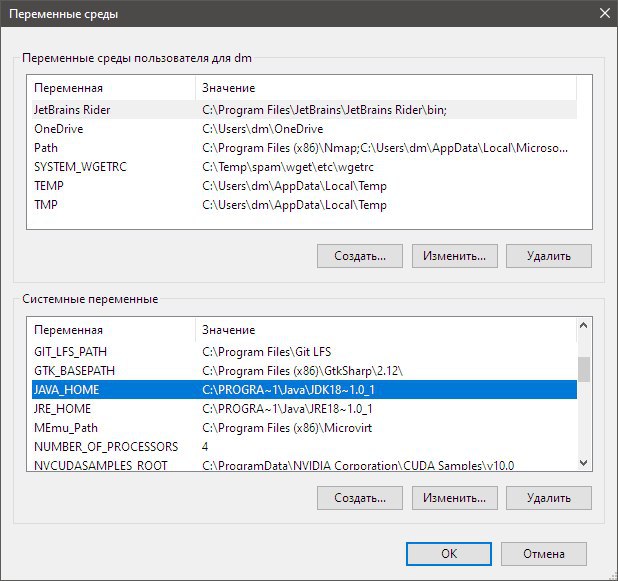This screenshot has height=581, width=618.
Task: Confirm the dialog with OK
Action: click(x=449, y=554)
